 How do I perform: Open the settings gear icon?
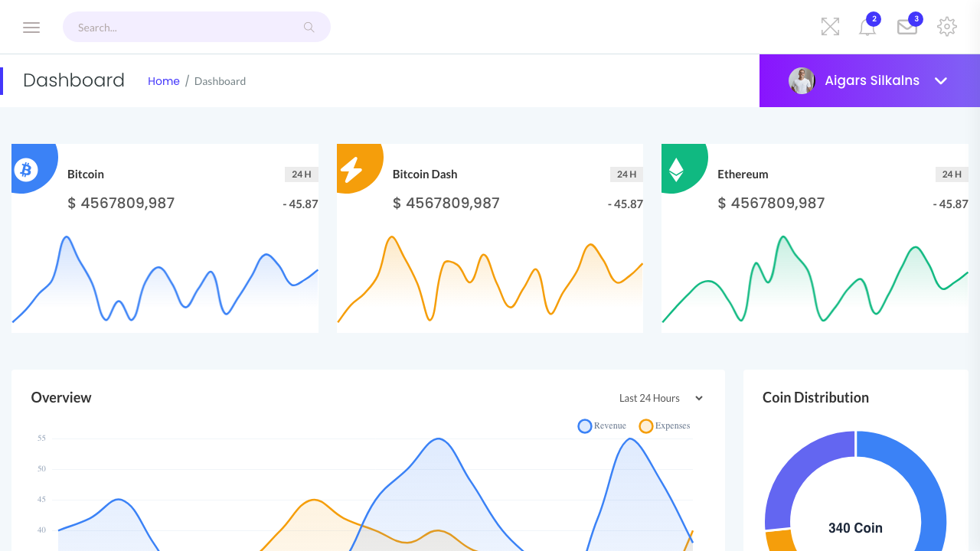pyautogui.click(x=947, y=27)
